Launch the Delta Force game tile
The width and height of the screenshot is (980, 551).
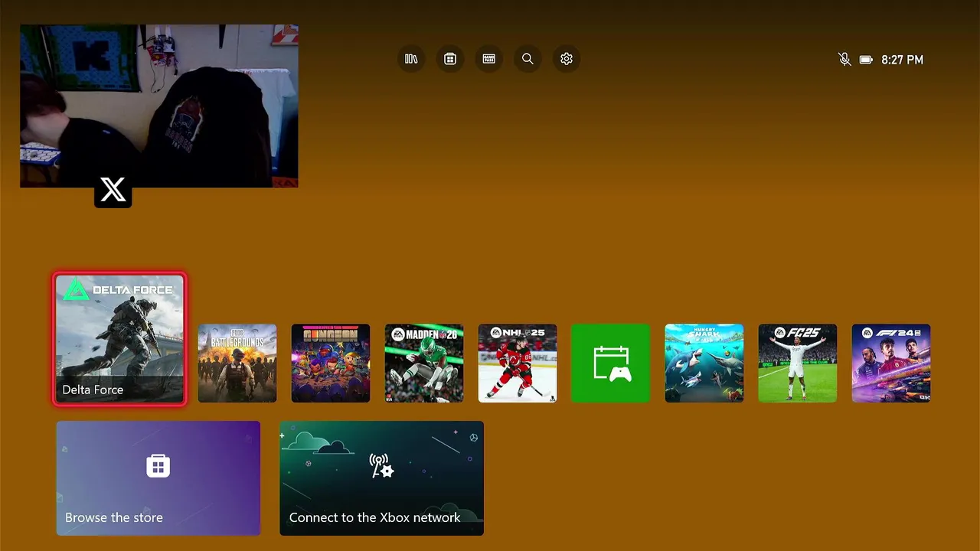point(119,339)
